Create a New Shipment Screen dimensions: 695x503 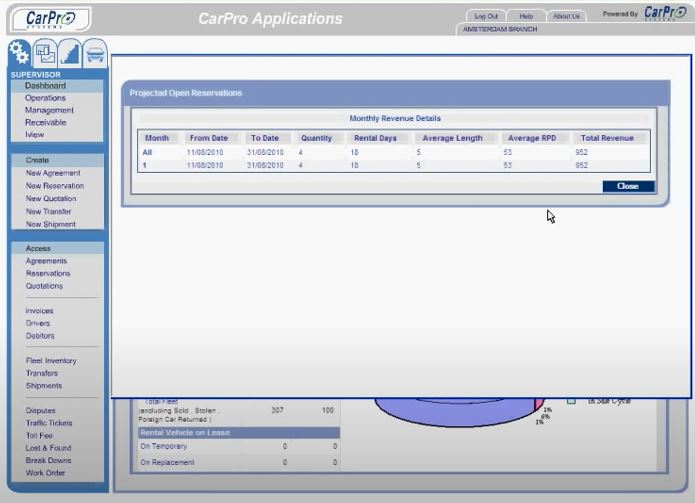tap(51, 224)
